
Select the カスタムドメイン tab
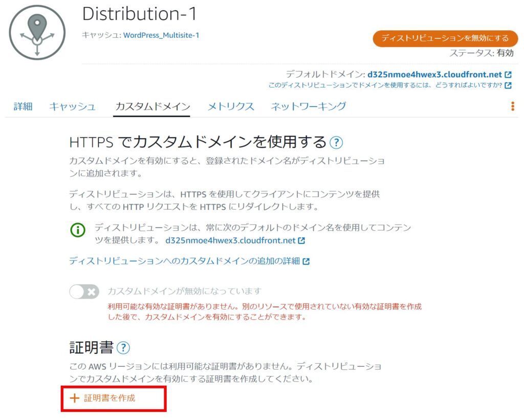tap(152, 106)
